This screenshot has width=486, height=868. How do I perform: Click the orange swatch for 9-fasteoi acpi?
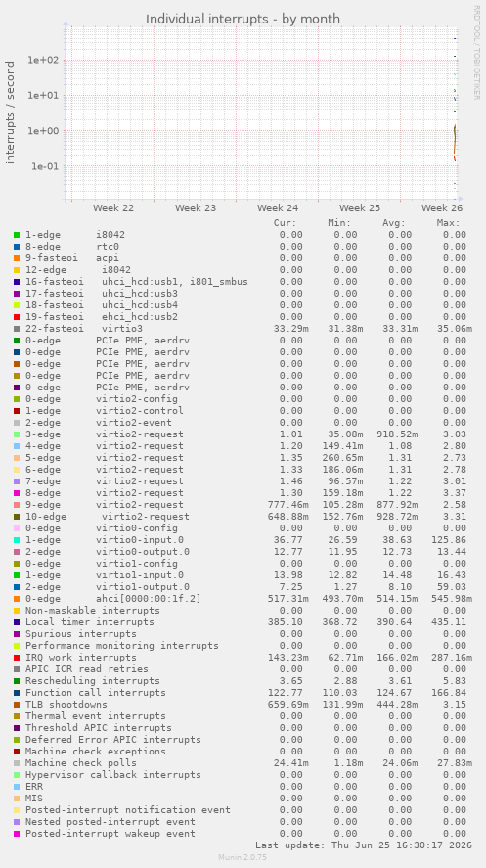click(17, 258)
